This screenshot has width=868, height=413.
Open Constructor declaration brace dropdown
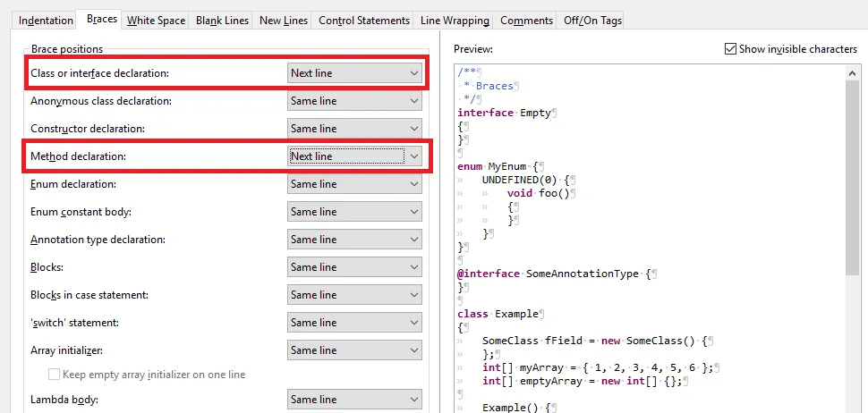pyautogui.click(x=354, y=128)
